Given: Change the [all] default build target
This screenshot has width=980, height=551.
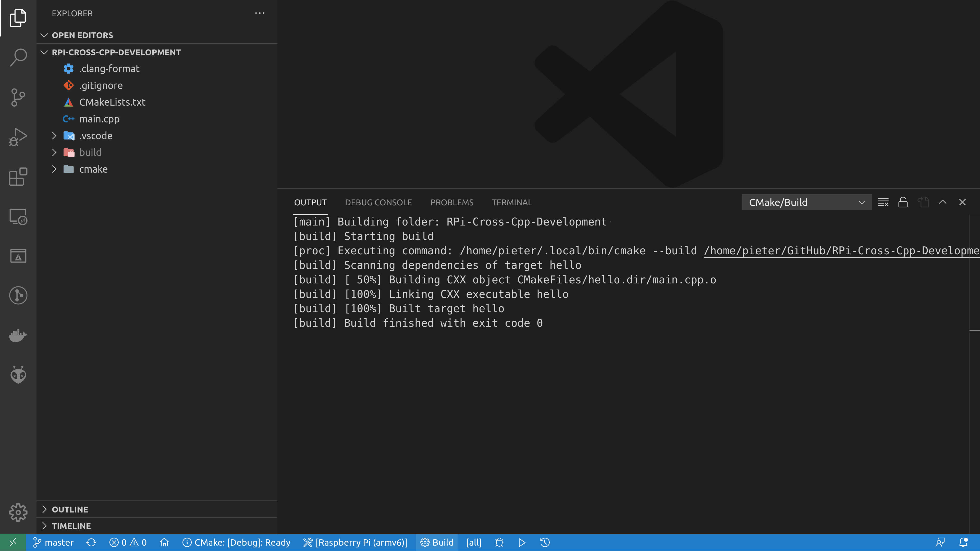Looking at the screenshot, I should (474, 542).
